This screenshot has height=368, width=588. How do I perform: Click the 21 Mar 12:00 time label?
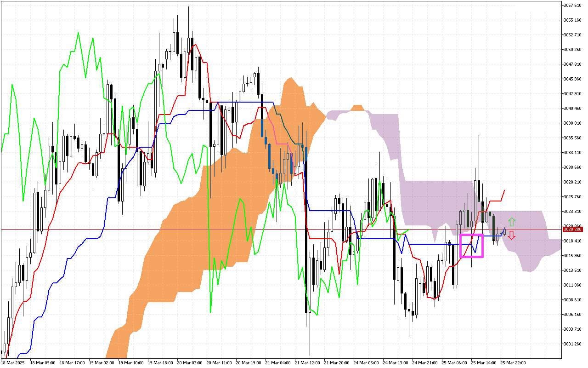[307, 363]
